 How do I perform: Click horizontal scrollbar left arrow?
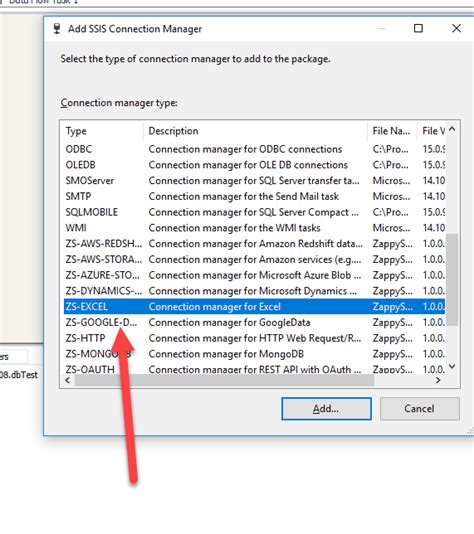click(x=67, y=380)
